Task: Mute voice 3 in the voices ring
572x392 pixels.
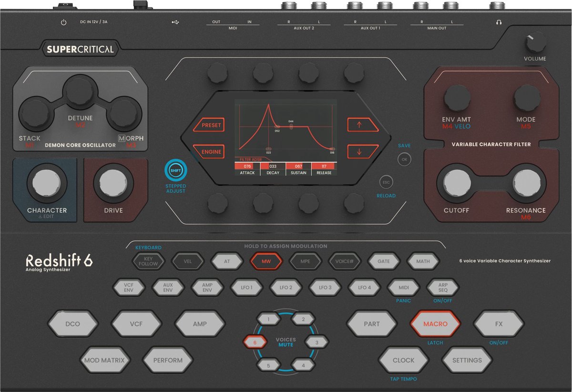Action: point(317,342)
